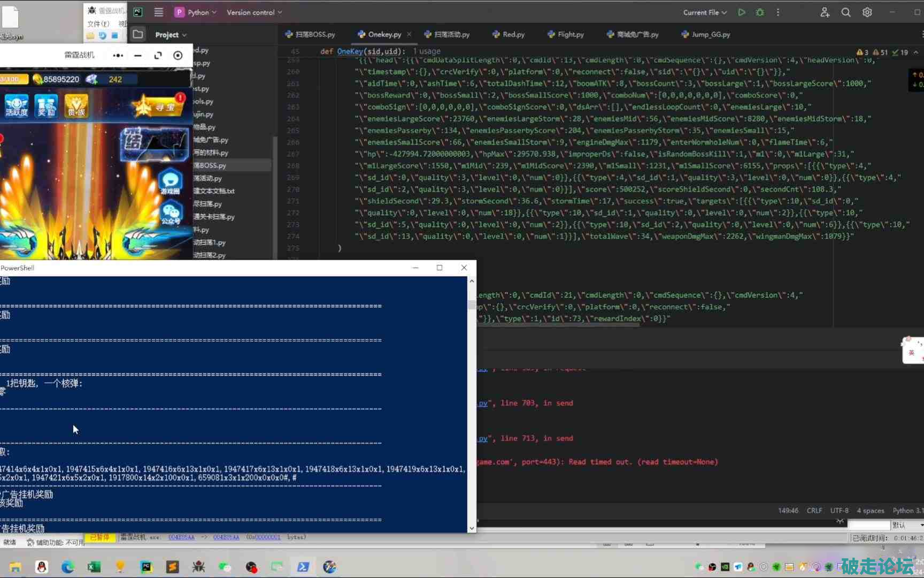The height and width of the screenshot is (578, 924).
Task: Open the Current File run configuration dropdown
Action: click(705, 12)
